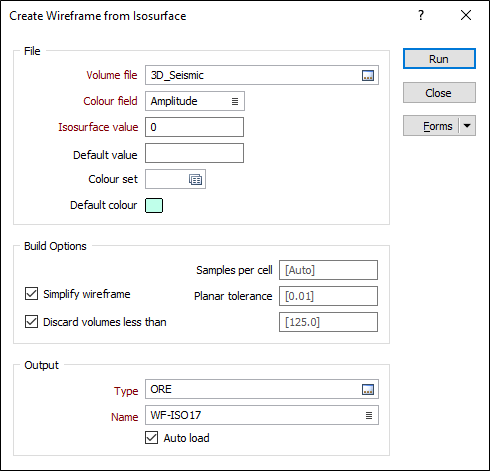Viewport: 490px width, 471px height.
Task: Uncheck Discard volumes less than
Action: click(x=31, y=322)
